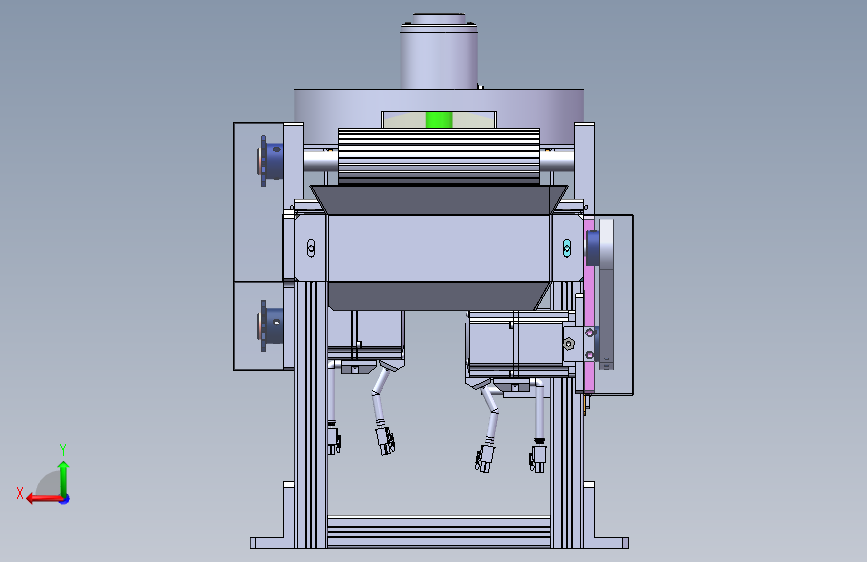Select the ribbed horizontal roller
The width and height of the screenshot is (867, 562).
[438, 157]
